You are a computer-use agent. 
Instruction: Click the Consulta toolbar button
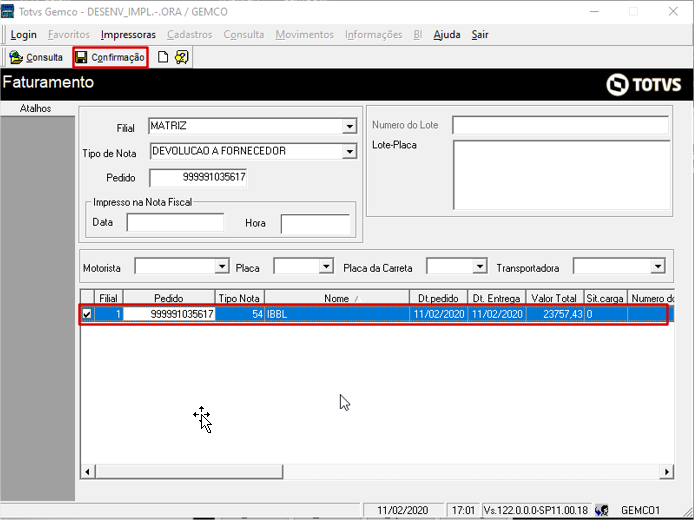(36, 58)
